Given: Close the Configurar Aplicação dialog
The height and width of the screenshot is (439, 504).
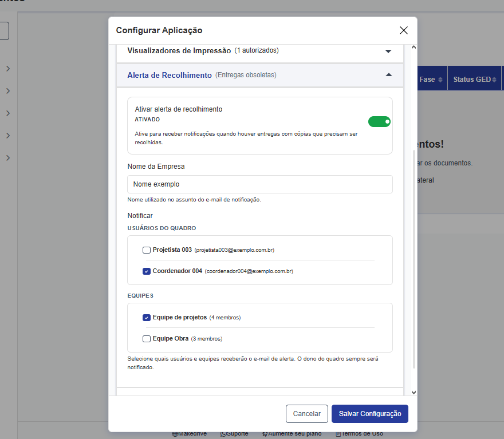Looking at the screenshot, I should tap(404, 30).
